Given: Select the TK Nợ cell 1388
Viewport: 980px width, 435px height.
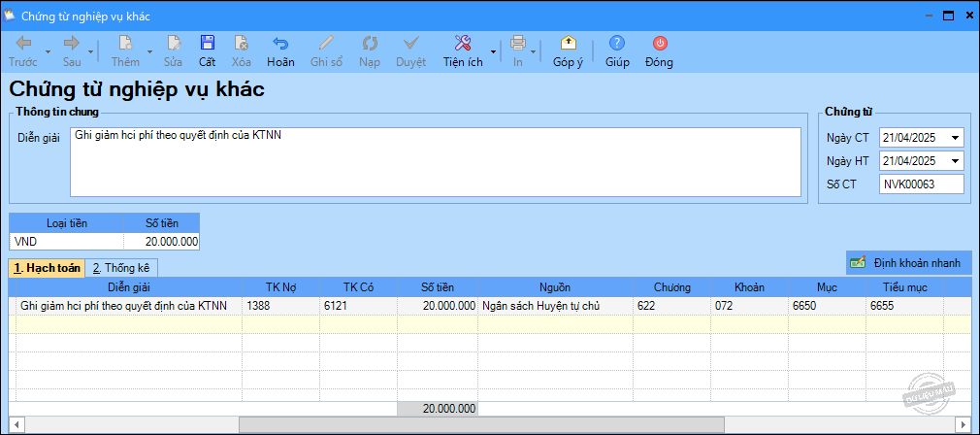Looking at the screenshot, I should tap(280, 306).
